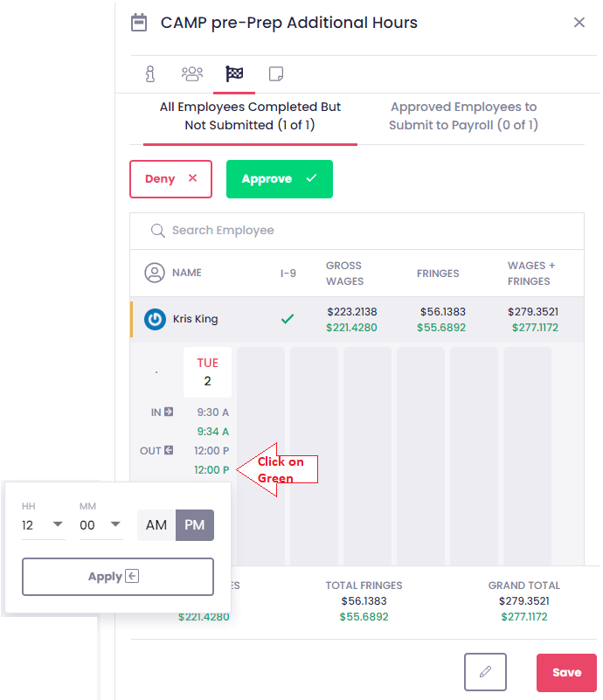This screenshot has height=700, width=603.
Task: Approve the selected employee's hours
Action: [280, 179]
